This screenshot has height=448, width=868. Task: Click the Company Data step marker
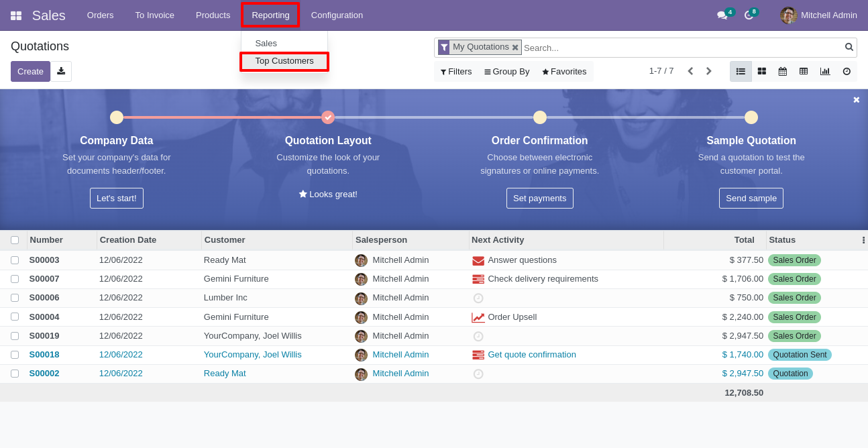[117, 117]
